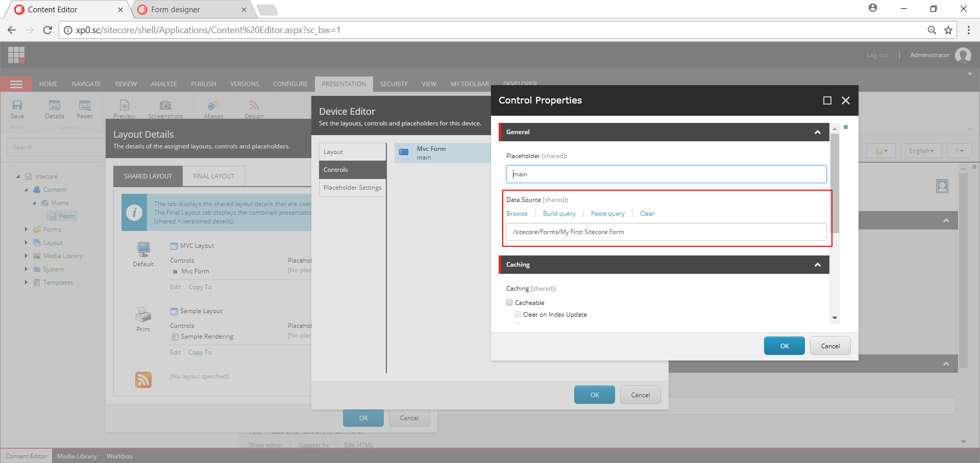This screenshot has width=980, height=463.
Task: Open the PRESENTATION ribbon tab
Action: tap(344, 84)
